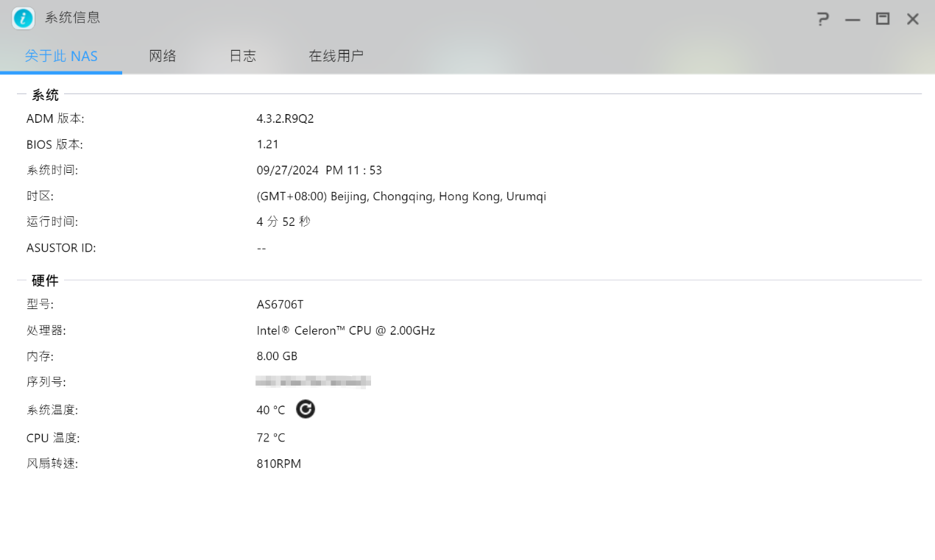935x560 pixels.
Task: Click the ADM version value 4.3.2.R9Q2
Action: coord(286,118)
